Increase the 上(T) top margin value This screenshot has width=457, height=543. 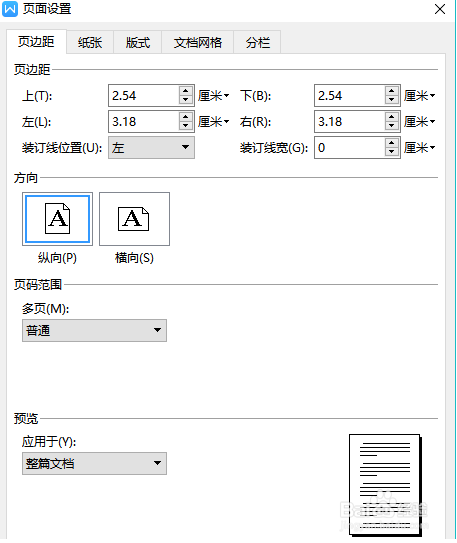click(x=186, y=91)
